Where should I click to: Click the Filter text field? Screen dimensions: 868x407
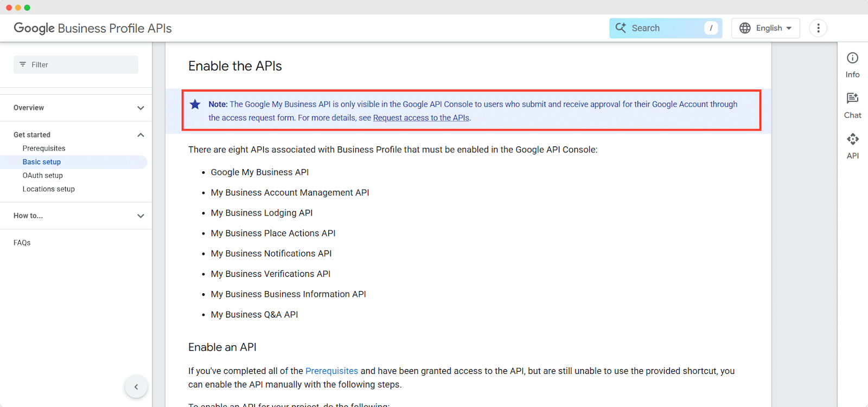coord(76,64)
